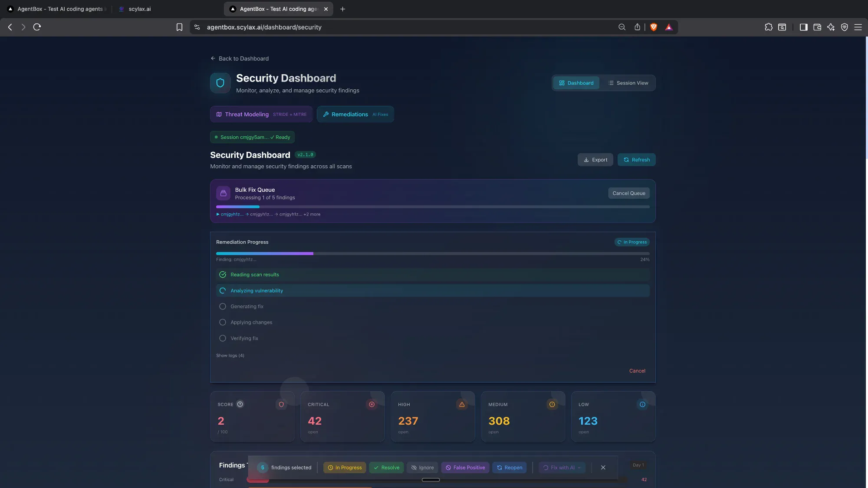
Task: Select the Dashboard view tab
Action: click(576, 83)
